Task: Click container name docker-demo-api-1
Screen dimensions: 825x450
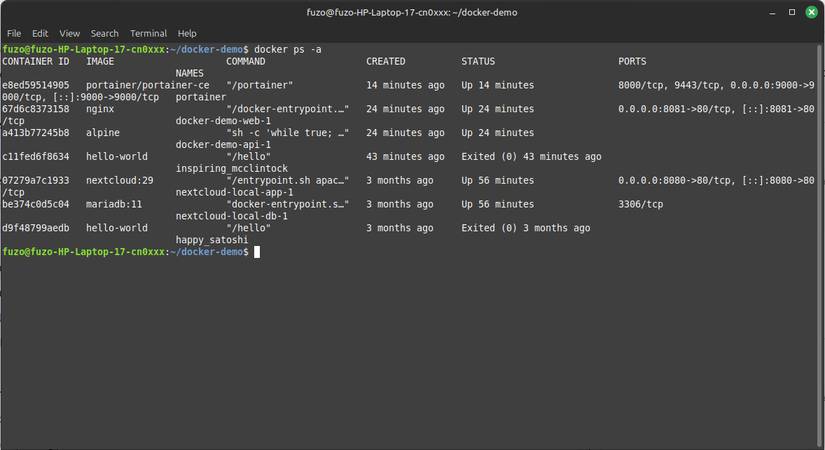Action: coord(223,145)
